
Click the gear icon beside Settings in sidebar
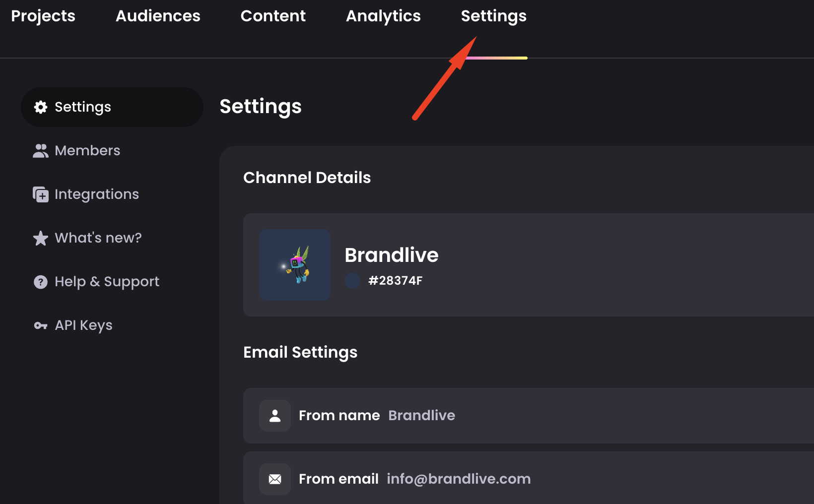(x=41, y=107)
